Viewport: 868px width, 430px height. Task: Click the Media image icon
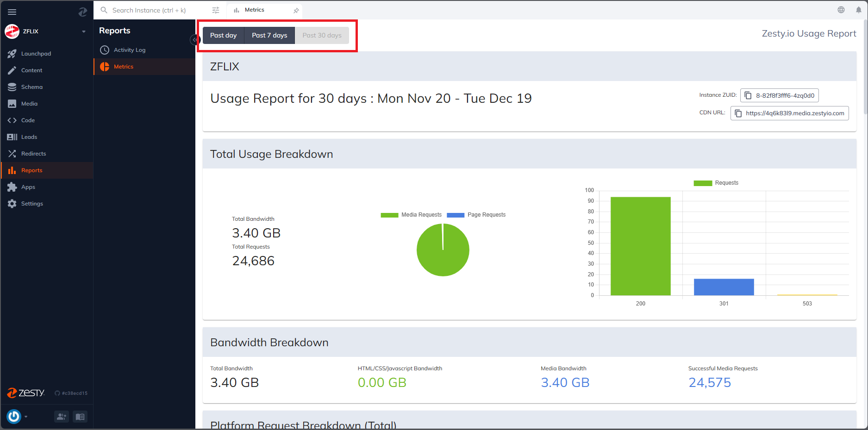(x=12, y=104)
